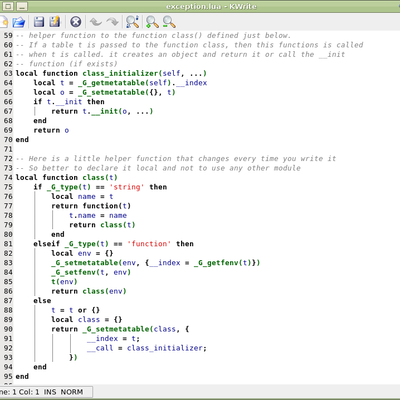Screen dimensions: 400x400
Task: Save the document with the floppy icon
Action: point(39,22)
